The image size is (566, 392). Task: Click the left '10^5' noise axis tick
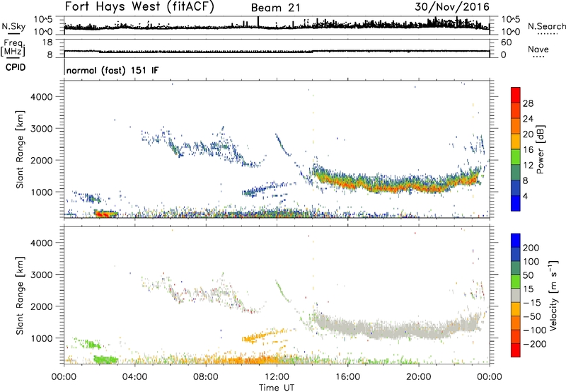[43, 20]
